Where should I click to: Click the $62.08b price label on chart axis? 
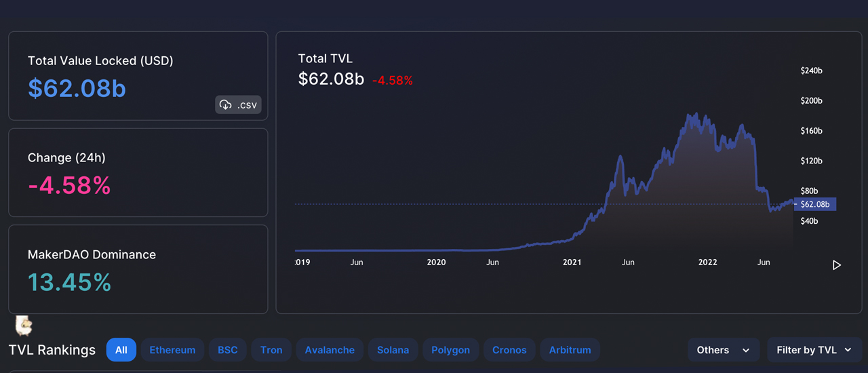click(814, 203)
